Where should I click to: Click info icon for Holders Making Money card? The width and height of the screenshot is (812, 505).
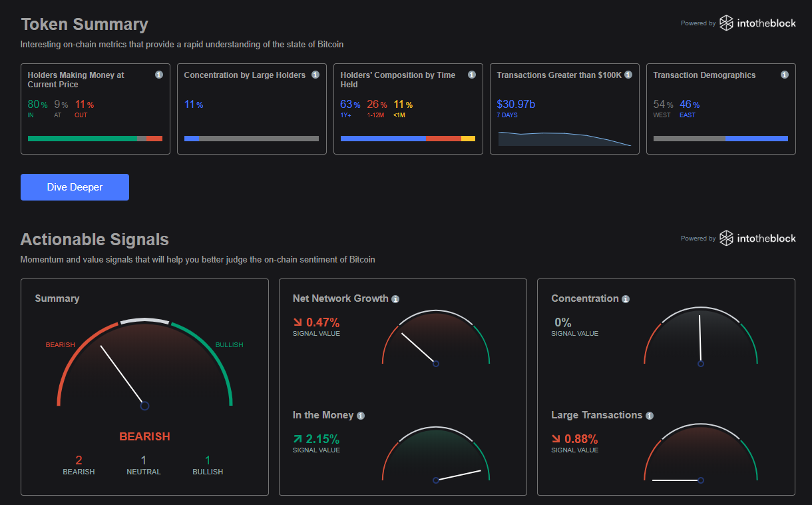coord(158,75)
